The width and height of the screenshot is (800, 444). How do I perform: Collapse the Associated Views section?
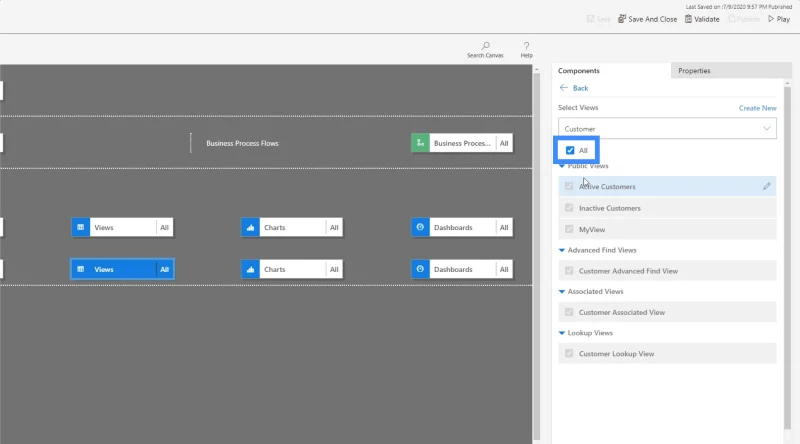562,291
